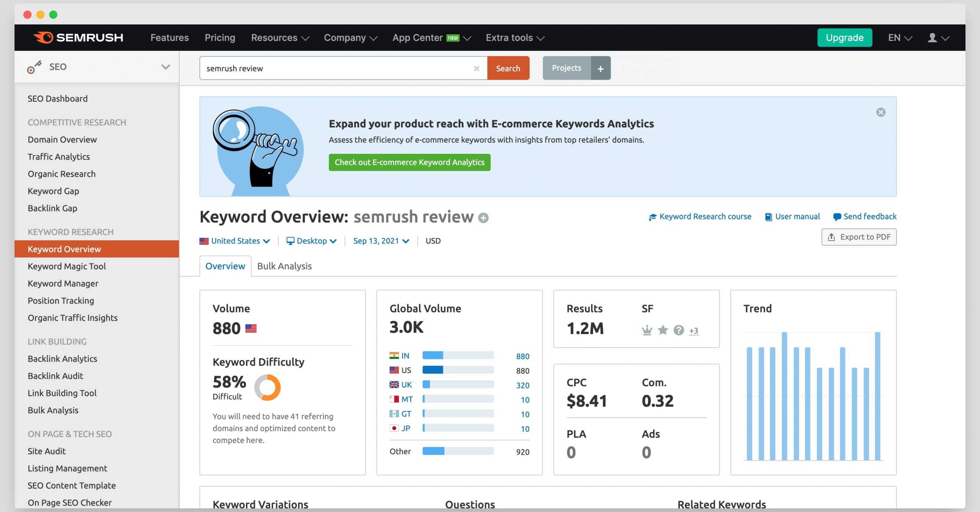Open Site Audit in the sidebar
Screen dimensions: 980x512
click(x=46, y=452)
